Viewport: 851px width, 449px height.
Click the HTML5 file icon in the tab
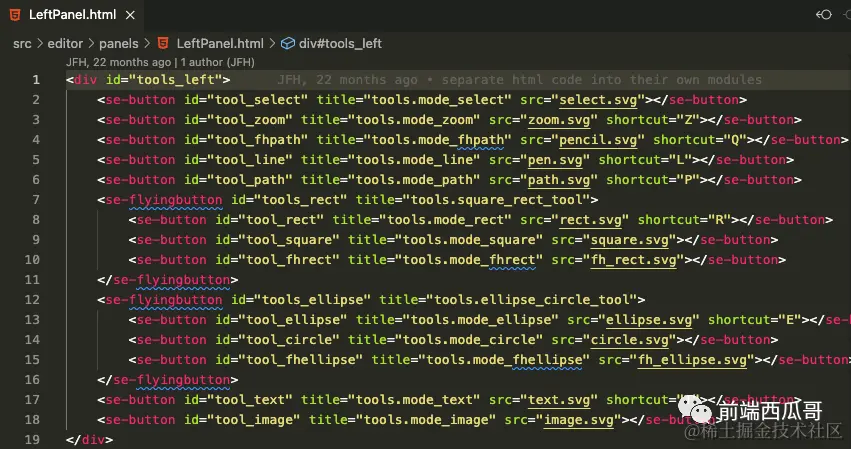pyautogui.click(x=15, y=15)
